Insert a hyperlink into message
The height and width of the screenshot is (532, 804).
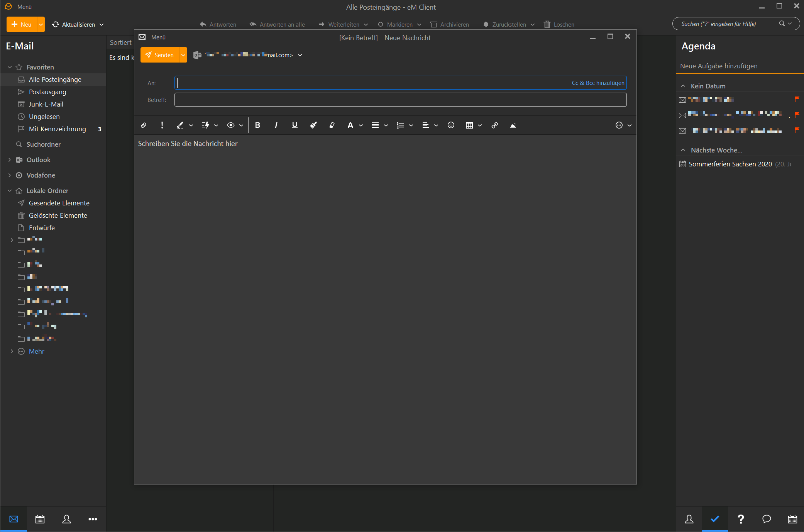(494, 125)
